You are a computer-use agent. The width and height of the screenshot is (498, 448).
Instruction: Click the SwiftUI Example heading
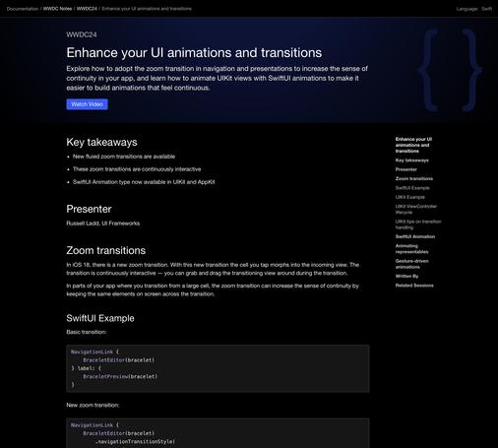[x=100, y=318]
